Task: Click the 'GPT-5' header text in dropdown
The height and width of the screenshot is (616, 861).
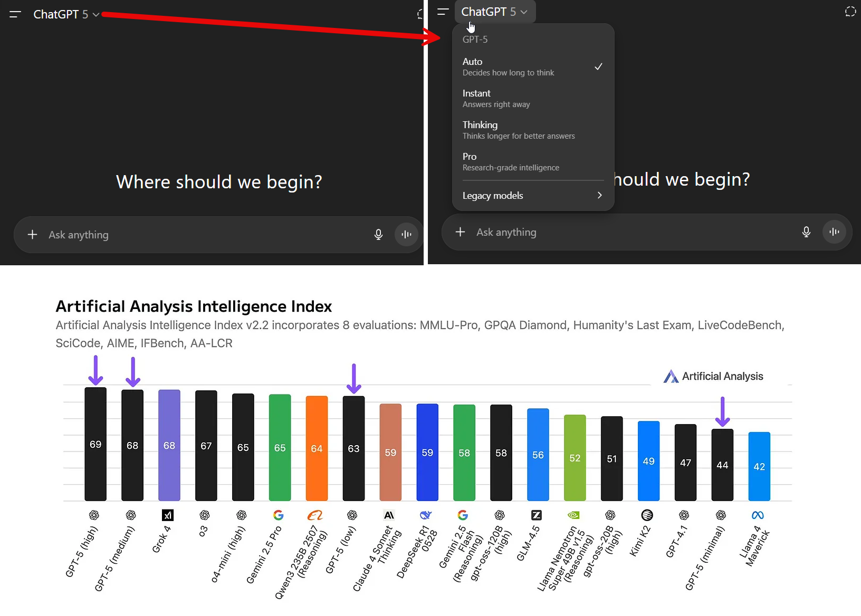Action: click(475, 40)
